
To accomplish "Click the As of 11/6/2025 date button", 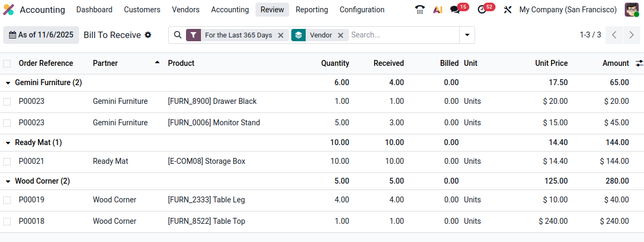I will tap(41, 35).
